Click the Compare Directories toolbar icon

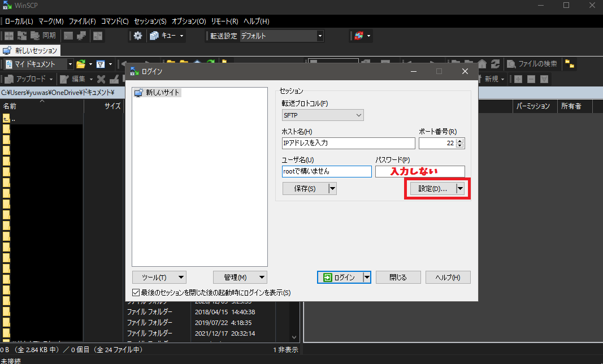click(x=9, y=36)
